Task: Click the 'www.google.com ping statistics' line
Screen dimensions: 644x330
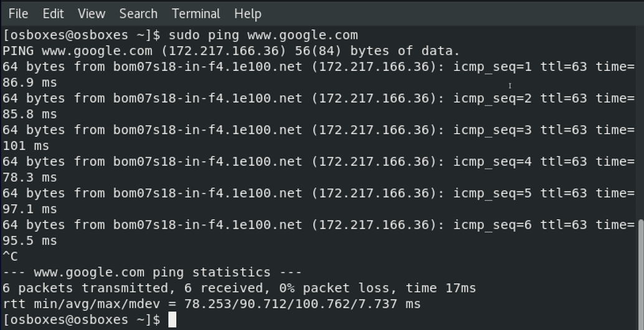Action: [153, 272]
